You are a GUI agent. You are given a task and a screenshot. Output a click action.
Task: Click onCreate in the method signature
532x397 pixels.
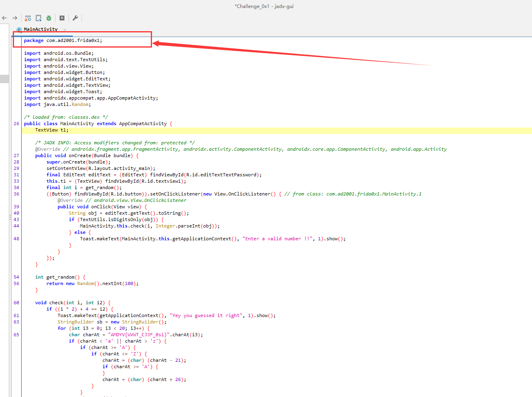tap(80, 156)
